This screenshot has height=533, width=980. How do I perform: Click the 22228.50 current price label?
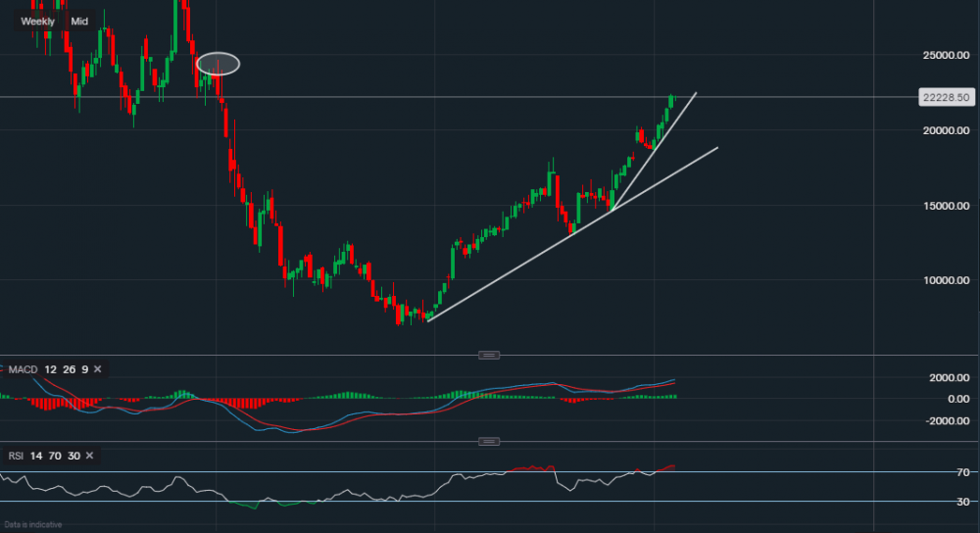pyautogui.click(x=946, y=97)
